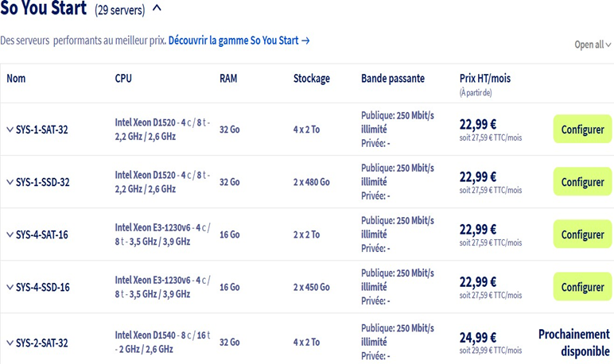Open the Découvrir la gamme So You Start link
Image resolution: width=614 pixels, height=364 pixels.
coord(239,40)
